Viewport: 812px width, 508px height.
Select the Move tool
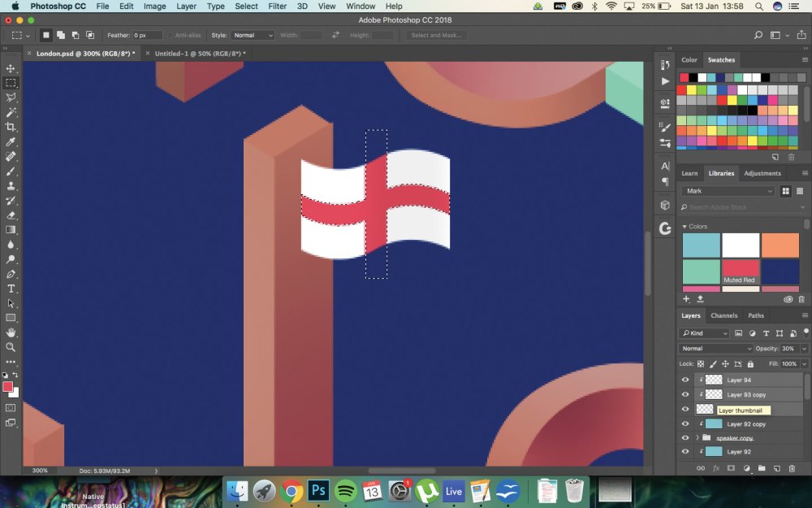(x=11, y=68)
